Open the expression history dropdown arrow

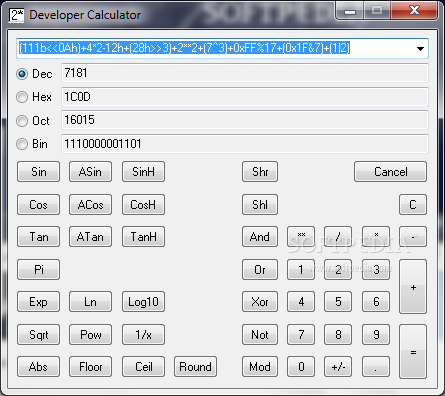pyautogui.click(x=420, y=49)
